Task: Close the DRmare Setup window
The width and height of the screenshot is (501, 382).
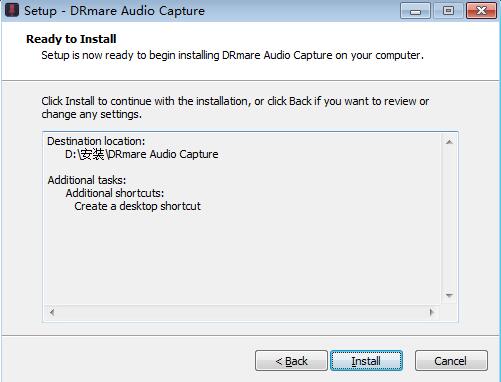Action: point(482,11)
